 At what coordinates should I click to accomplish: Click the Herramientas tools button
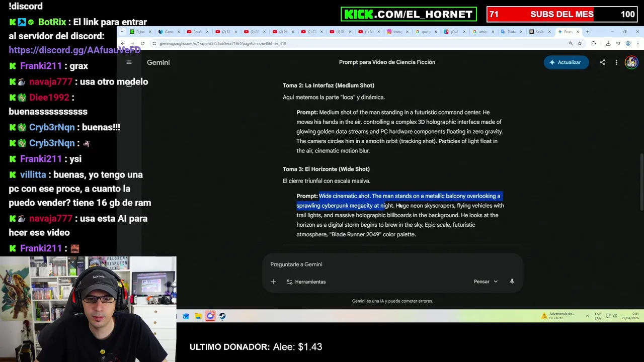(306, 282)
